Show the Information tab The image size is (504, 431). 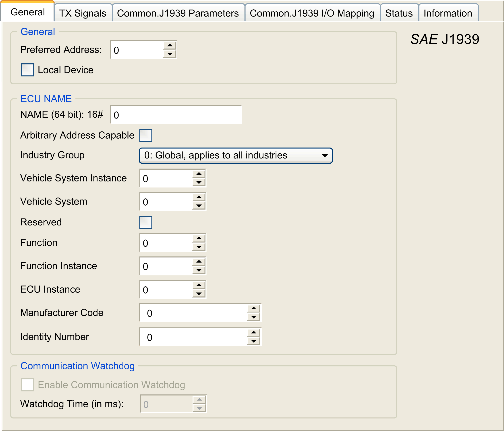tap(448, 13)
